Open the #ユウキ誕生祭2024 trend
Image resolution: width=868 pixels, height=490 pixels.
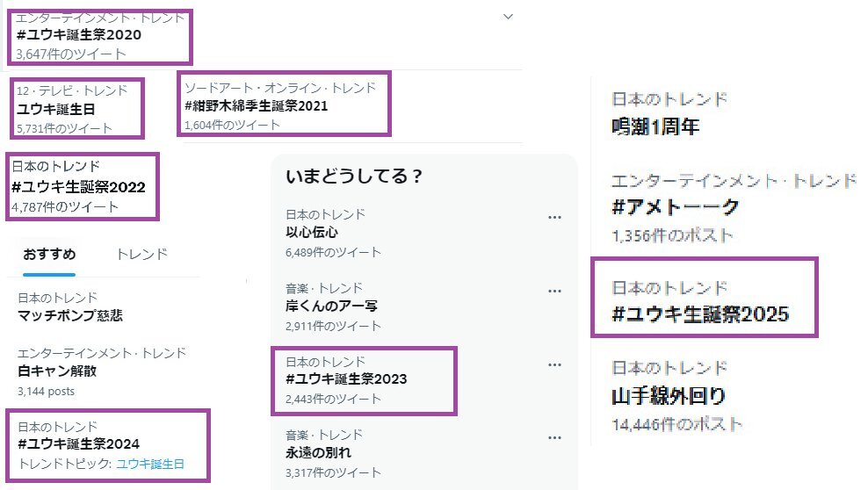(78, 443)
